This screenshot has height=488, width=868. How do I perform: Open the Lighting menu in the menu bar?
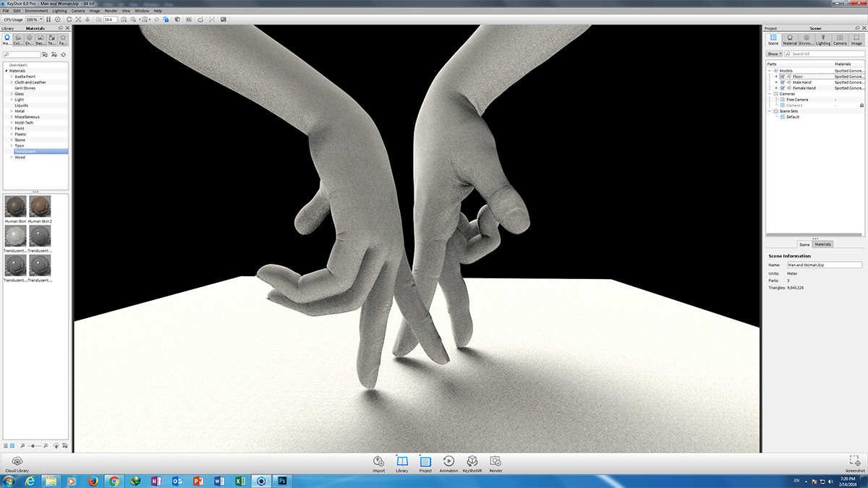(x=59, y=11)
